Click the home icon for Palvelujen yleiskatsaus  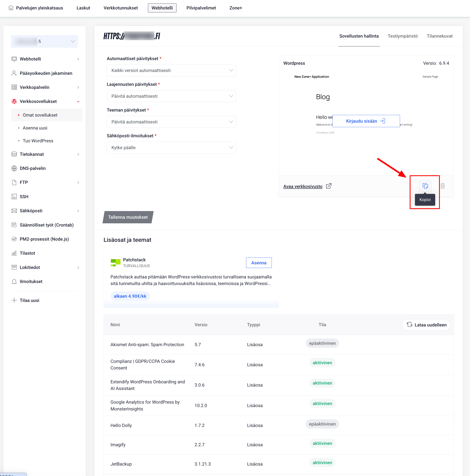(11, 8)
